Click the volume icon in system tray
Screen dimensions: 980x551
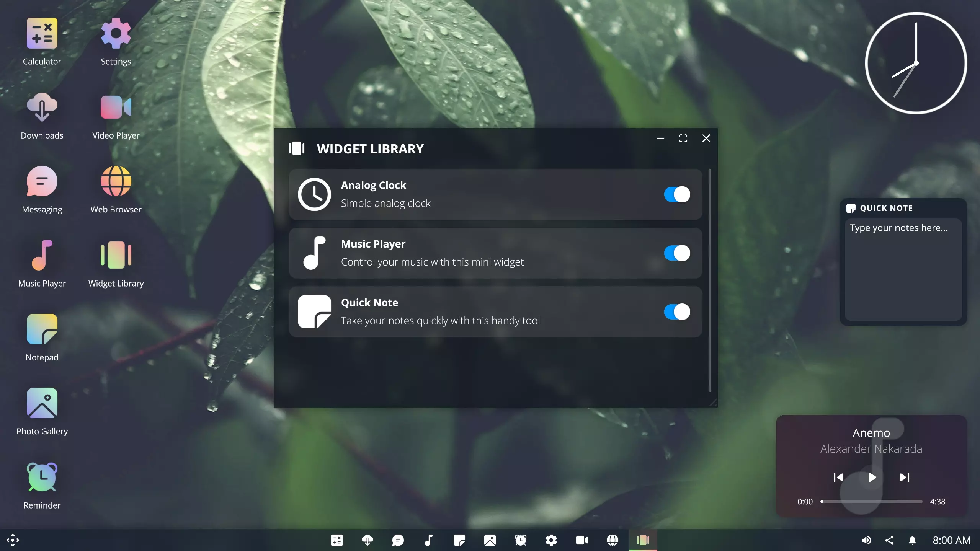click(866, 540)
